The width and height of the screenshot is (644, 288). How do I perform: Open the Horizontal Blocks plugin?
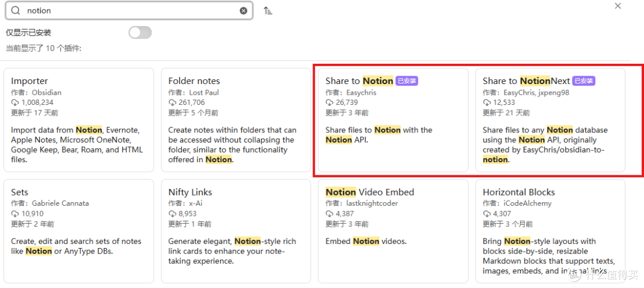[550, 231]
